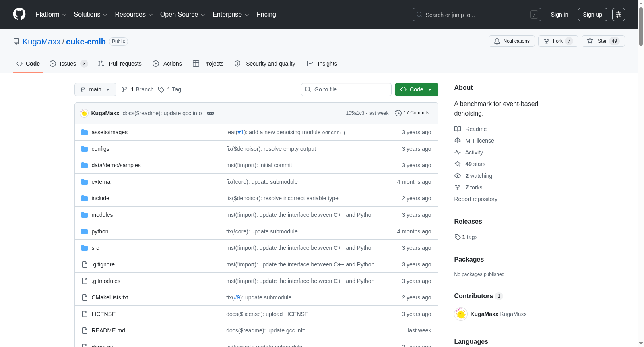Expand the Platform menu
The image size is (644, 347).
click(x=51, y=15)
